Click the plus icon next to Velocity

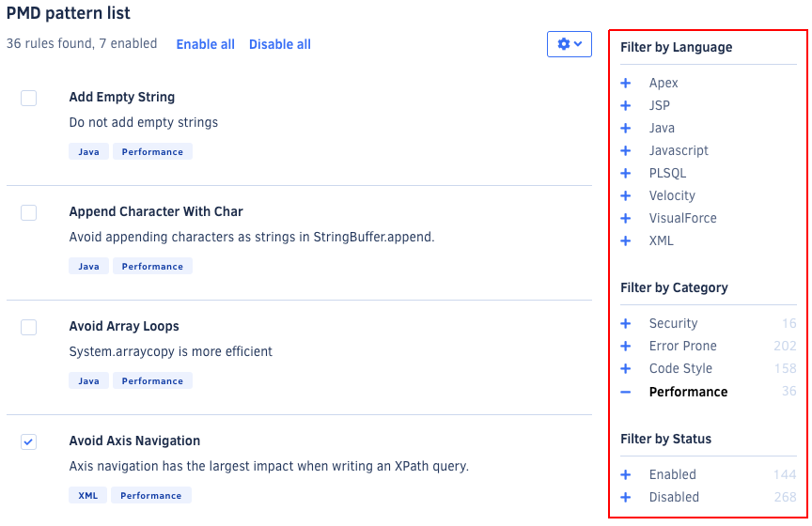click(626, 196)
